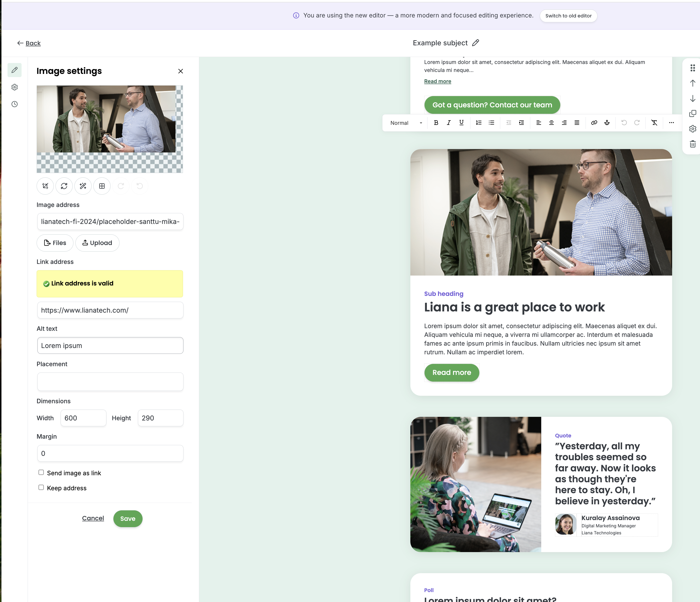
Task: Move the block up with the arrow
Action: 692,83
